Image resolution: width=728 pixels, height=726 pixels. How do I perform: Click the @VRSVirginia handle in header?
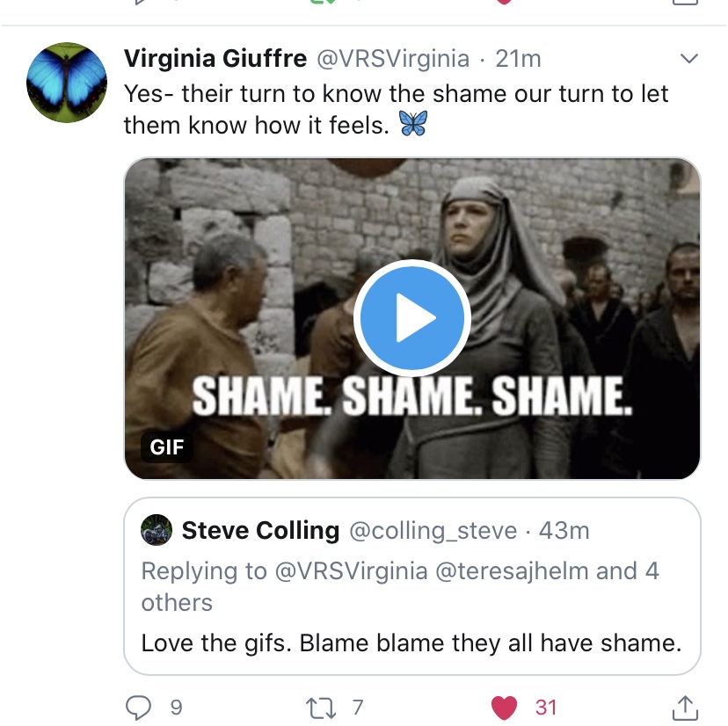[393, 59]
